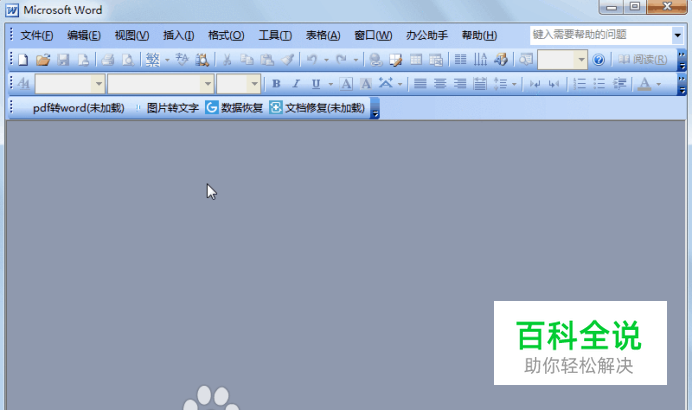Click the Numbering list icon
The height and width of the screenshot is (410, 692).
pyautogui.click(x=579, y=83)
